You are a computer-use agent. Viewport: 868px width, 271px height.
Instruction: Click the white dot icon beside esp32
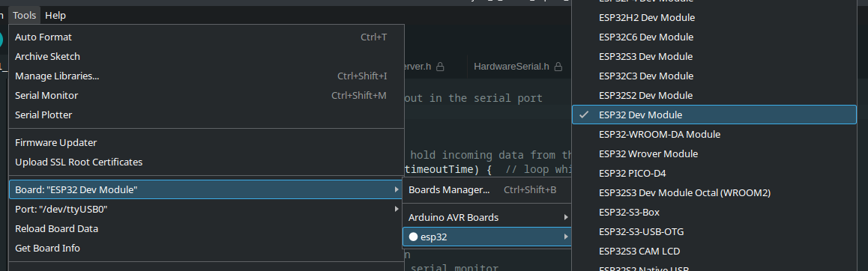(x=413, y=237)
